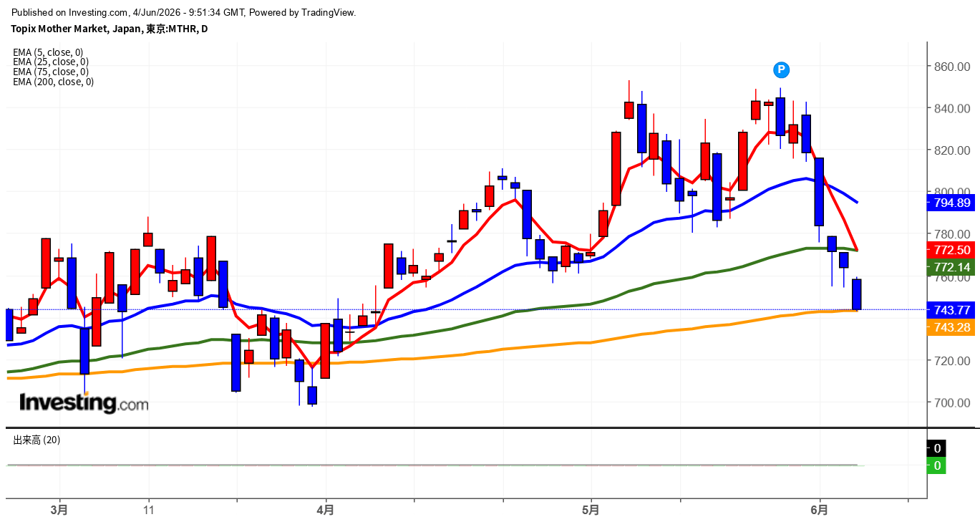980x522 pixels.
Task: Click the black 0 volume value tag
Action: pyautogui.click(x=937, y=448)
